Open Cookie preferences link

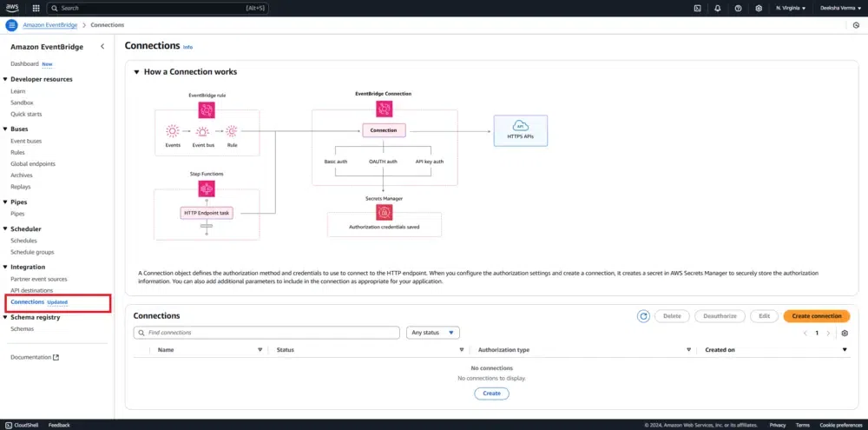pyautogui.click(x=841, y=425)
